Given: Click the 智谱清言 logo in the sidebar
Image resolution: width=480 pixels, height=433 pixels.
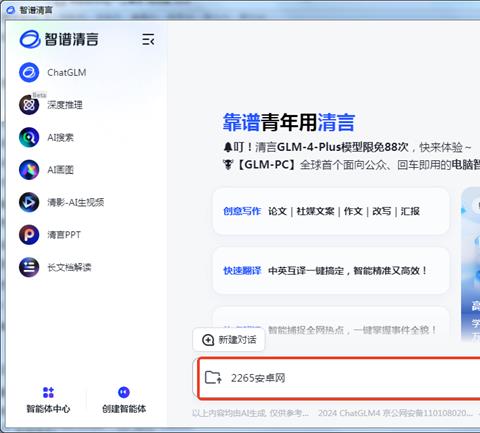Looking at the screenshot, I should [x=59, y=39].
